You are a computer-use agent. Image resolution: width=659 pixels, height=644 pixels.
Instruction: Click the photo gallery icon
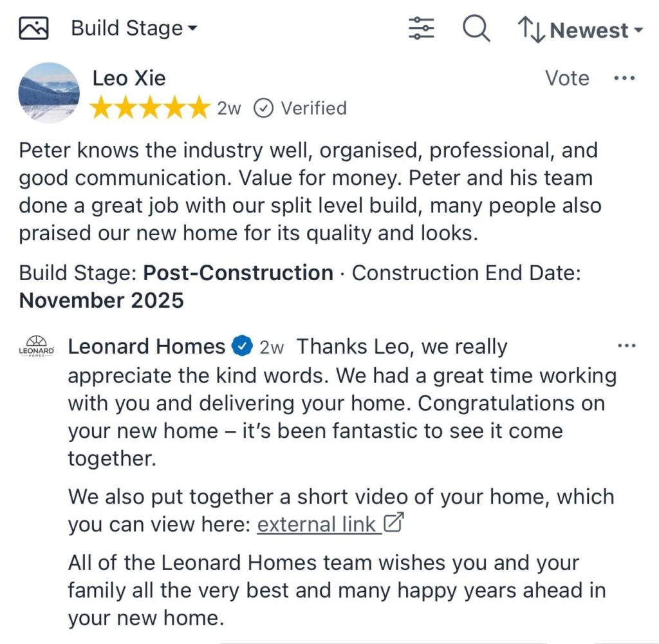point(33,28)
